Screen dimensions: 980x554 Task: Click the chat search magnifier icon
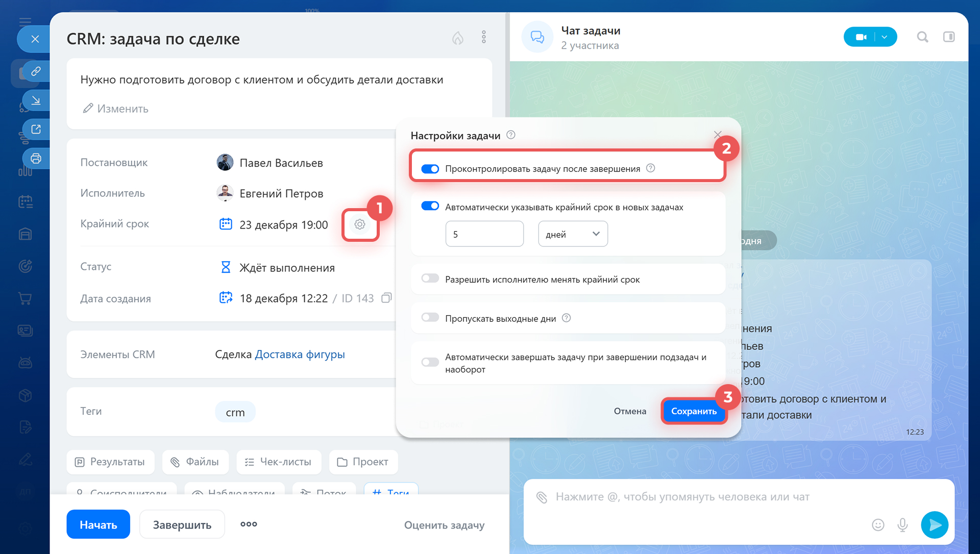pyautogui.click(x=922, y=37)
